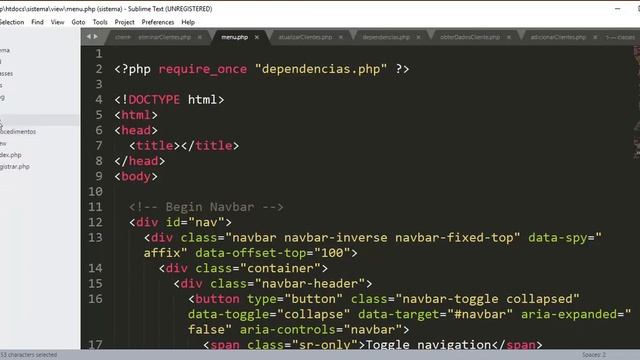The height and width of the screenshot is (360, 640).
Task: Open the Tools menu
Action: click(x=100, y=22)
